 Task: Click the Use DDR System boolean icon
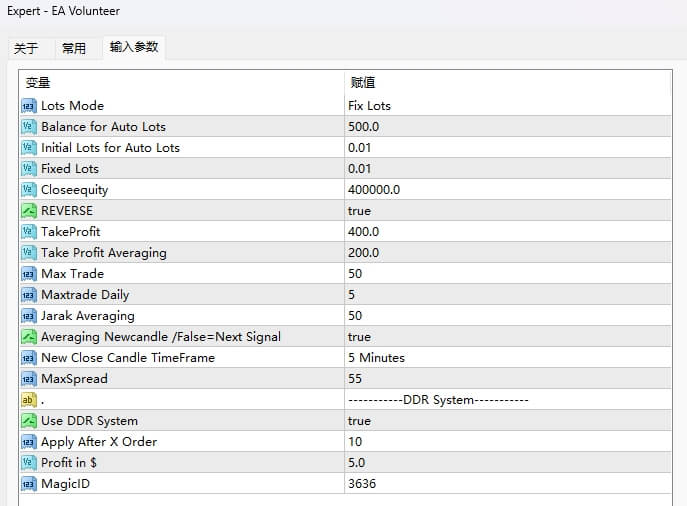pyautogui.click(x=28, y=421)
